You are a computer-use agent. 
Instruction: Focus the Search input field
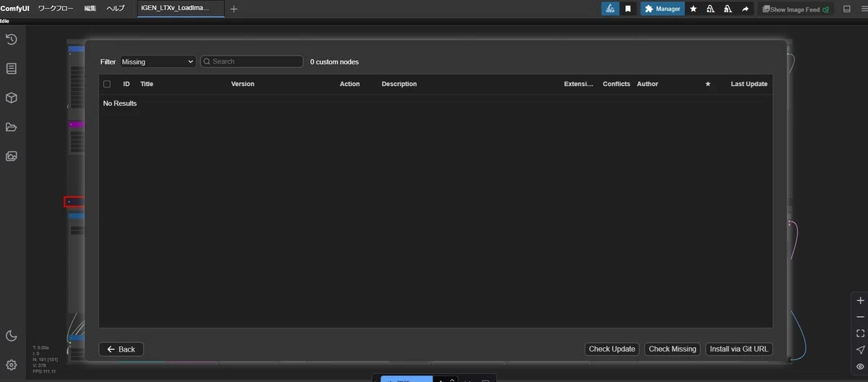pos(252,61)
